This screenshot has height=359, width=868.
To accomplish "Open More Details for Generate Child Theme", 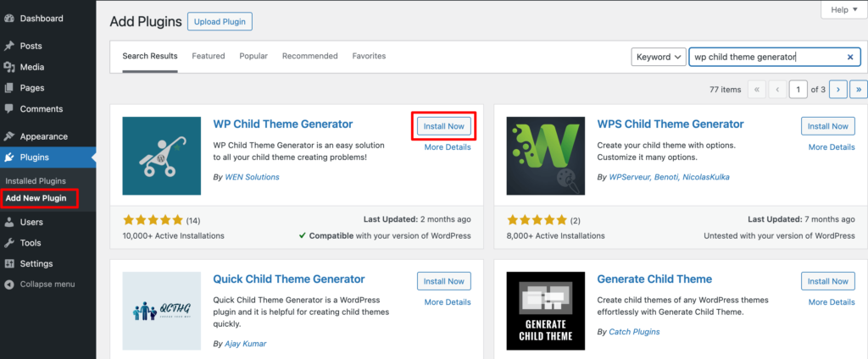I will 832,302.
